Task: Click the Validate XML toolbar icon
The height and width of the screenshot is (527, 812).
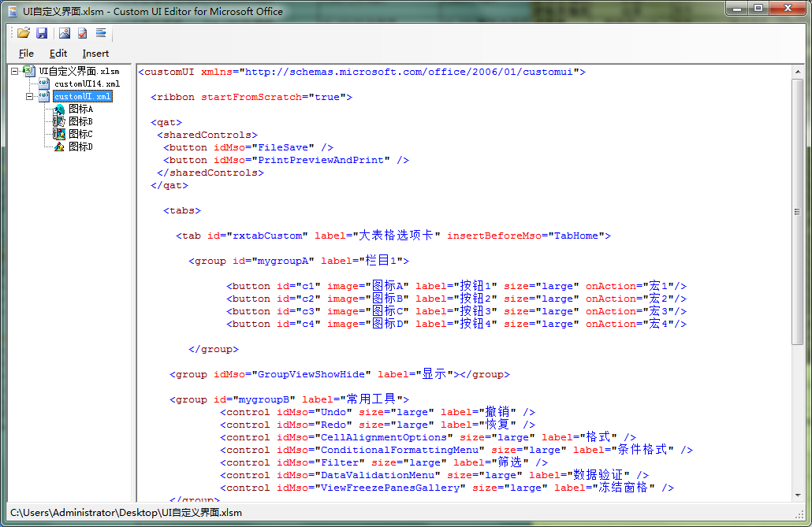Action: click(82, 32)
